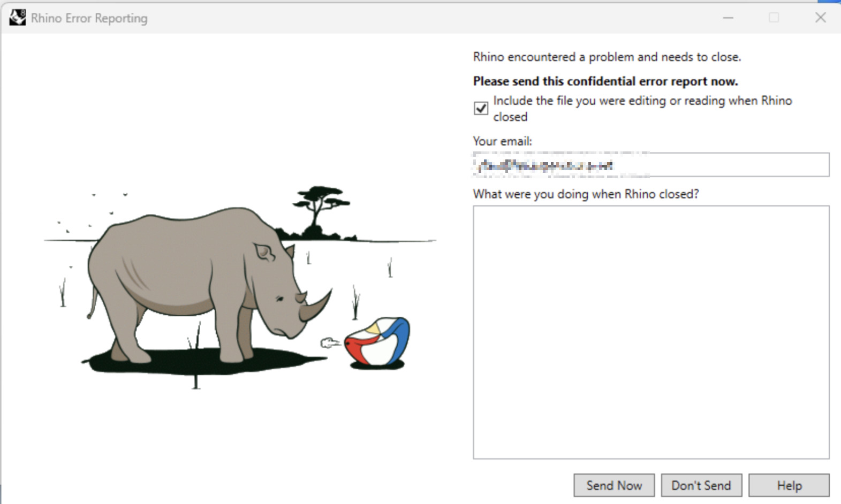Image resolution: width=841 pixels, height=504 pixels.
Task: Click inside the large description text box
Action: (651, 332)
